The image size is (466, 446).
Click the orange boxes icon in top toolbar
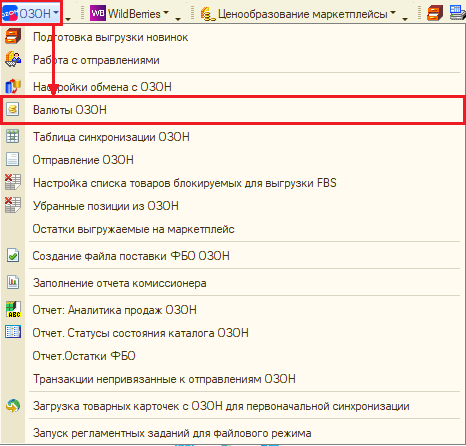[x=435, y=13]
